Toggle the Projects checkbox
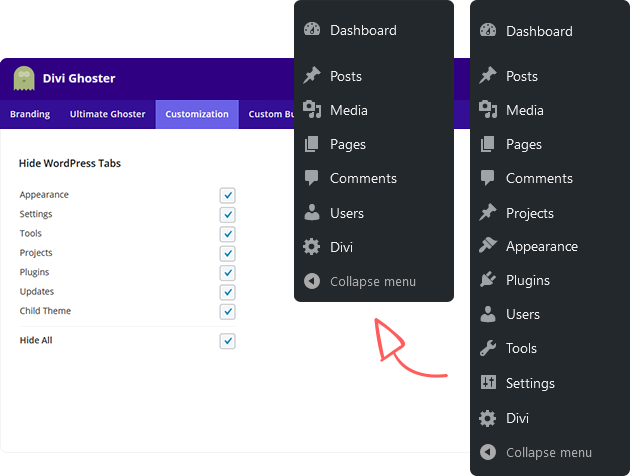Image resolution: width=630 pixels, height=476 pixels. coord(227,253)
